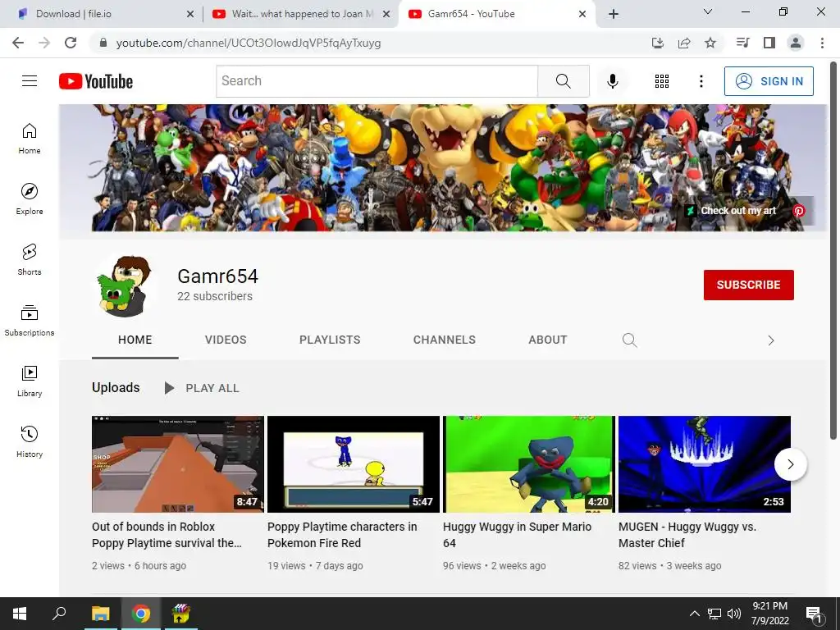
Task: Open Huggy Wuggy vs. Master Chief thumbnail
Action: point(704,464)
